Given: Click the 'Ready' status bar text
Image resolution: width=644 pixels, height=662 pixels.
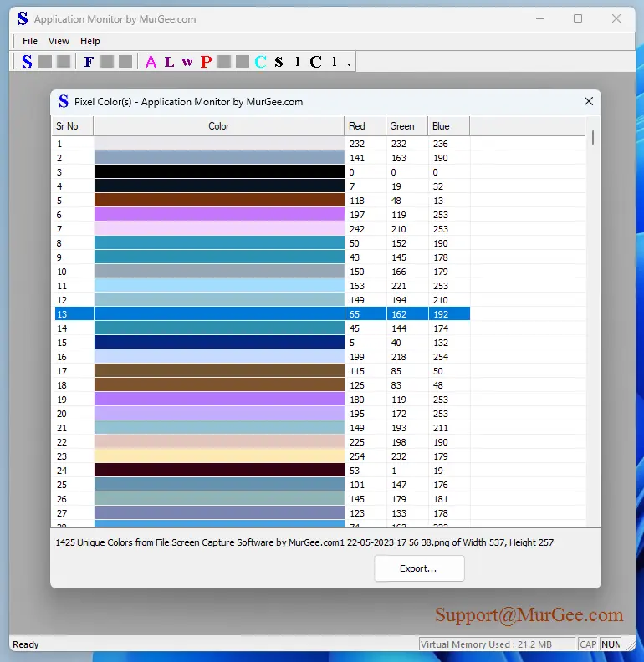Looking at the screenshot, I should pos(25,644).
